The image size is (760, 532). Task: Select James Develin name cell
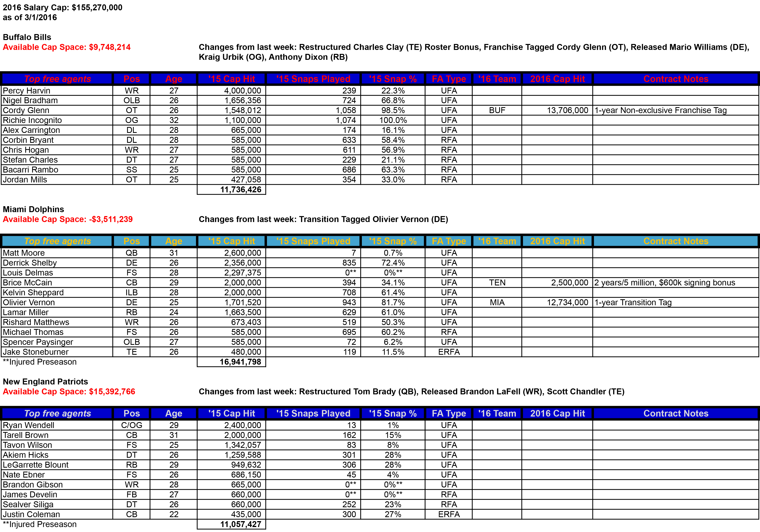(57, 495)
